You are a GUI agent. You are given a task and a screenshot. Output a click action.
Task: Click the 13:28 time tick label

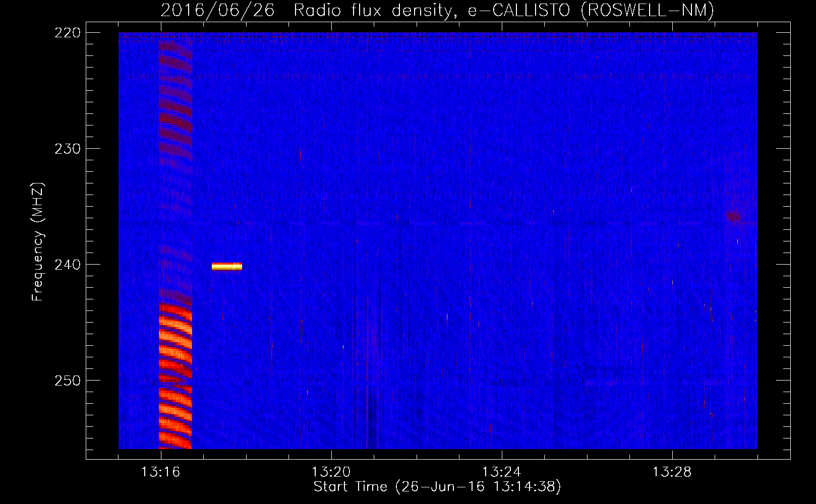(x=672, y=472)
